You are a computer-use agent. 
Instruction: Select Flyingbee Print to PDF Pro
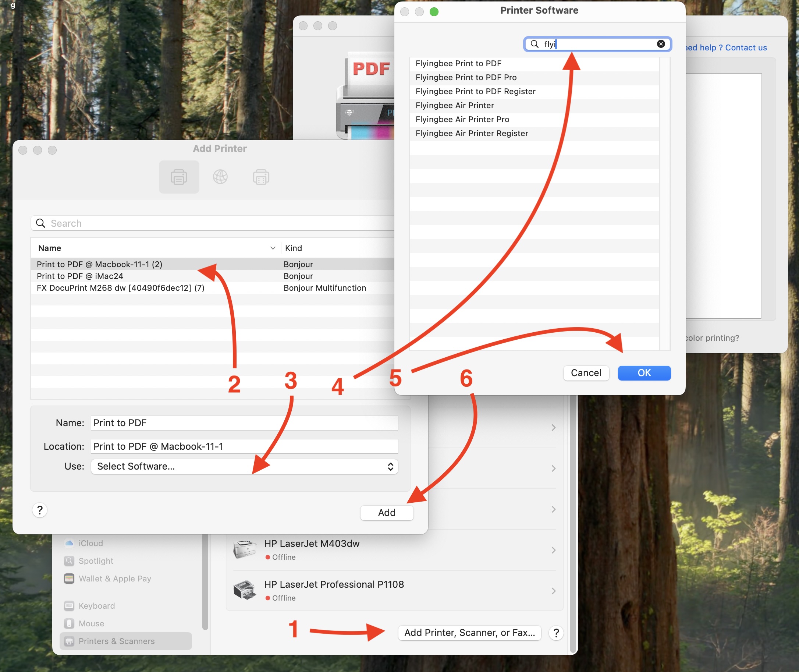tap(534, 78)
